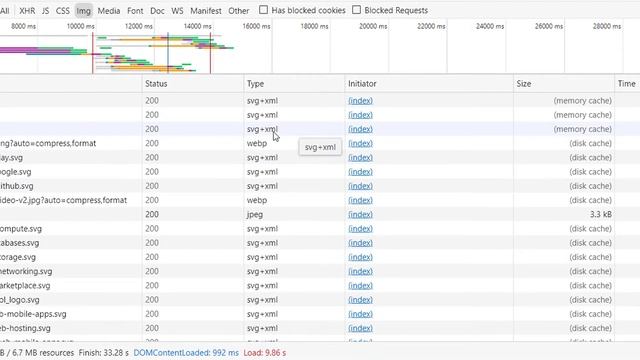Select the abases.svg request row
The width and height of the screenshot is (640, 360).
coord(320,243)
